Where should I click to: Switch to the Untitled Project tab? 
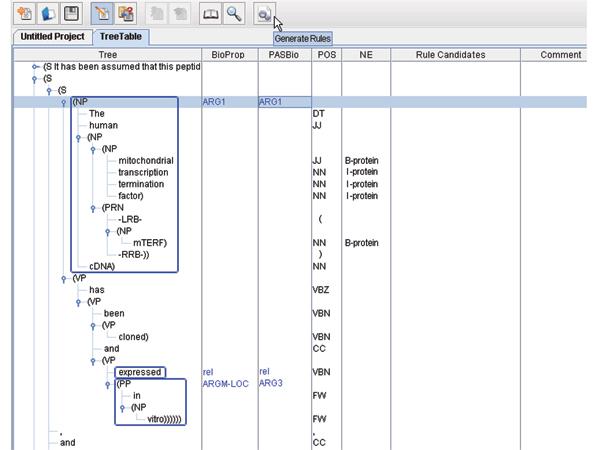coord(52,37)
